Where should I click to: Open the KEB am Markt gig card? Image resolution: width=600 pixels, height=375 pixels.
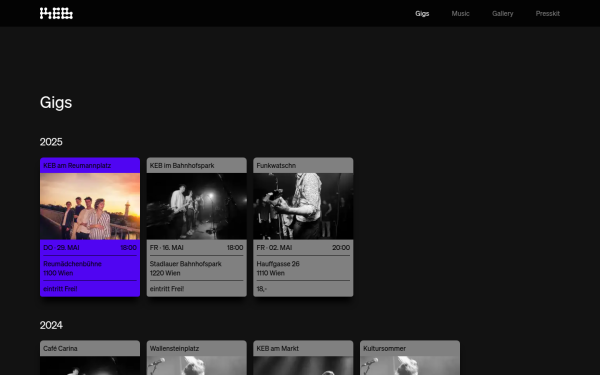coord(303,357)
